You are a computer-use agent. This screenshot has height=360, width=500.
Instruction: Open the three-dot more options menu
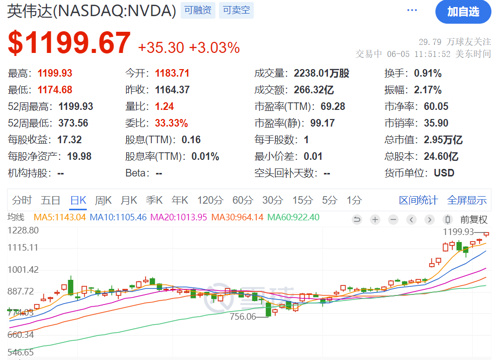pos(412,10)
